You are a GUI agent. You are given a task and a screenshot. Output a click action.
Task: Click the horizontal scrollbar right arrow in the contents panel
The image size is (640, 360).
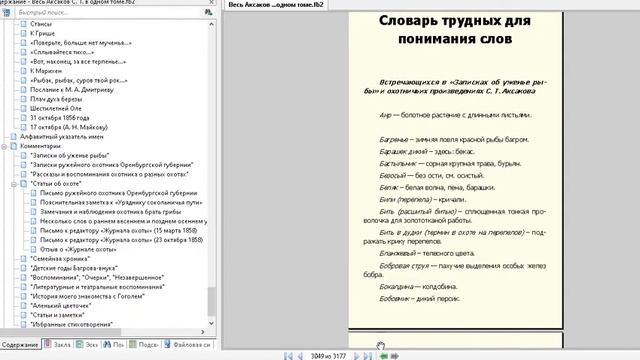[202, 332]
